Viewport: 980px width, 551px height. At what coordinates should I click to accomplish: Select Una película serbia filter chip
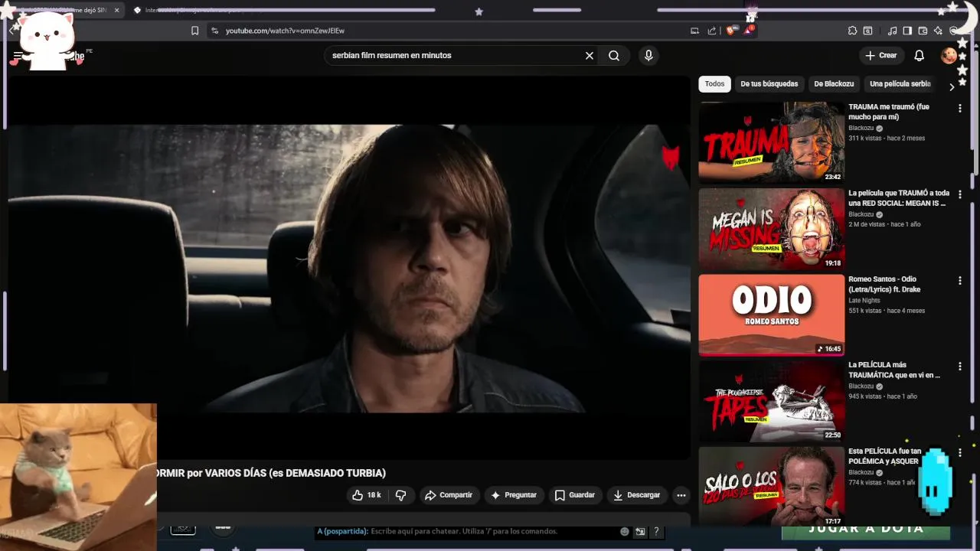900,84
